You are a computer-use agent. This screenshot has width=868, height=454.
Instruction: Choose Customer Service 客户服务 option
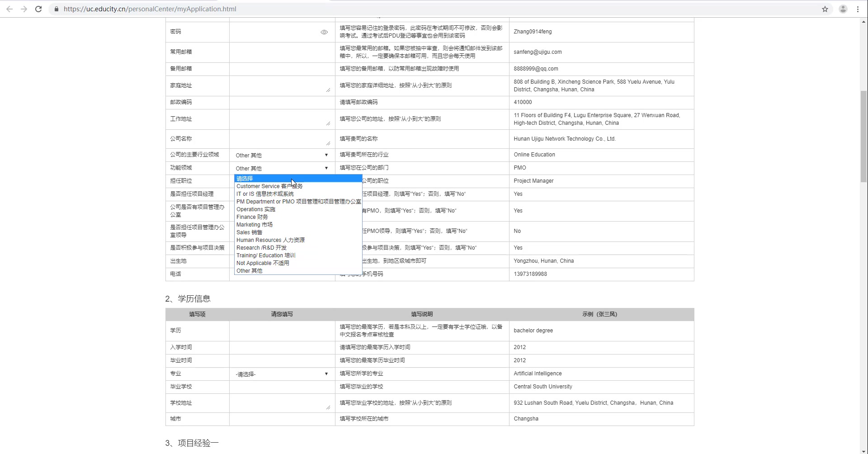coord(298,186)
